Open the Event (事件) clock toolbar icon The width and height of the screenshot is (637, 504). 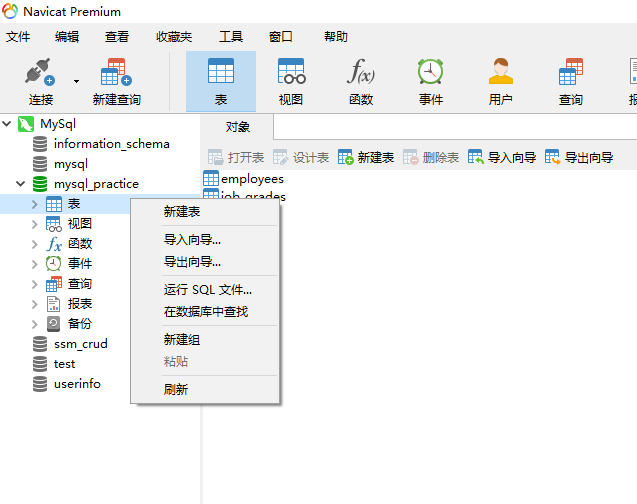[431, 71]
